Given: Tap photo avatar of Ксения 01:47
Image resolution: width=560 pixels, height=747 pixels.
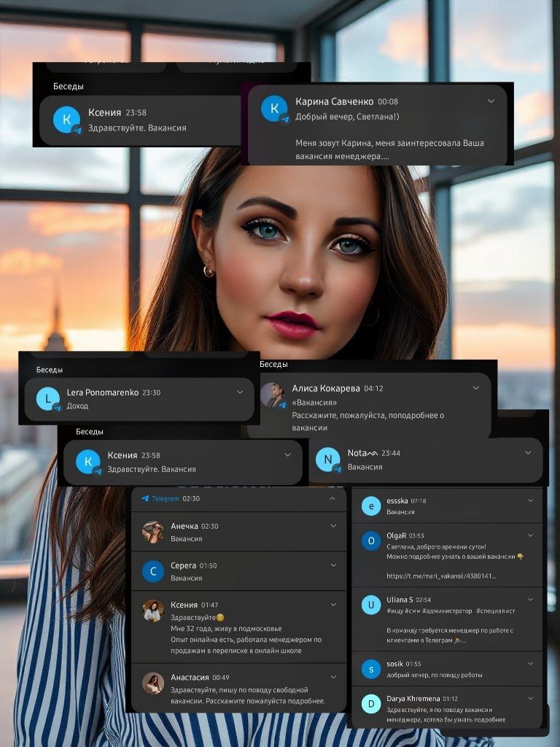Looking at the screenshot, I should [153, 611].
